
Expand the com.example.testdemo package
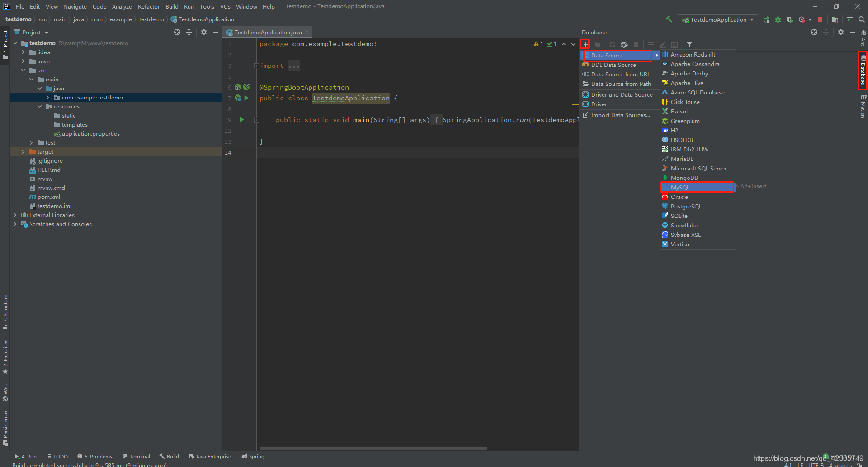click(47, 98)
